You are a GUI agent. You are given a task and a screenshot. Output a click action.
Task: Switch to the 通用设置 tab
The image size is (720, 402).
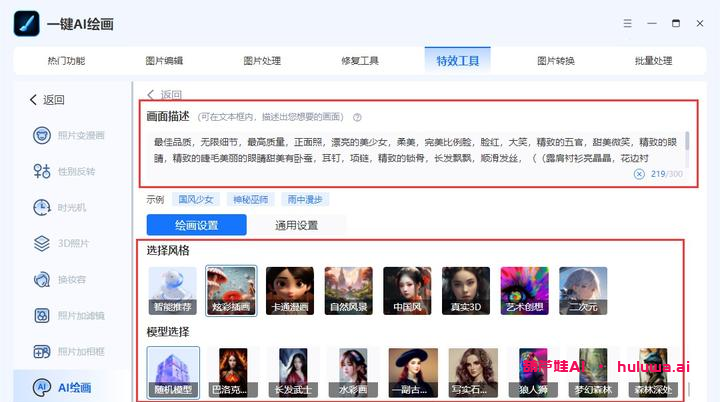296,225
